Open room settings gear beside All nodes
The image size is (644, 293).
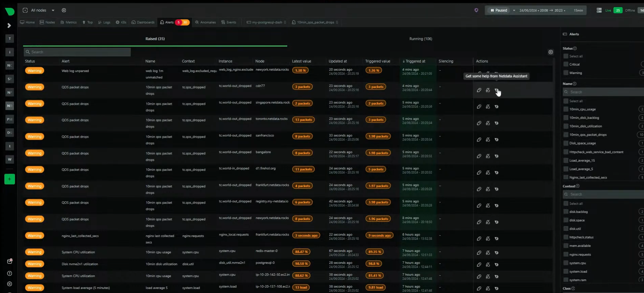coord(64,10)
